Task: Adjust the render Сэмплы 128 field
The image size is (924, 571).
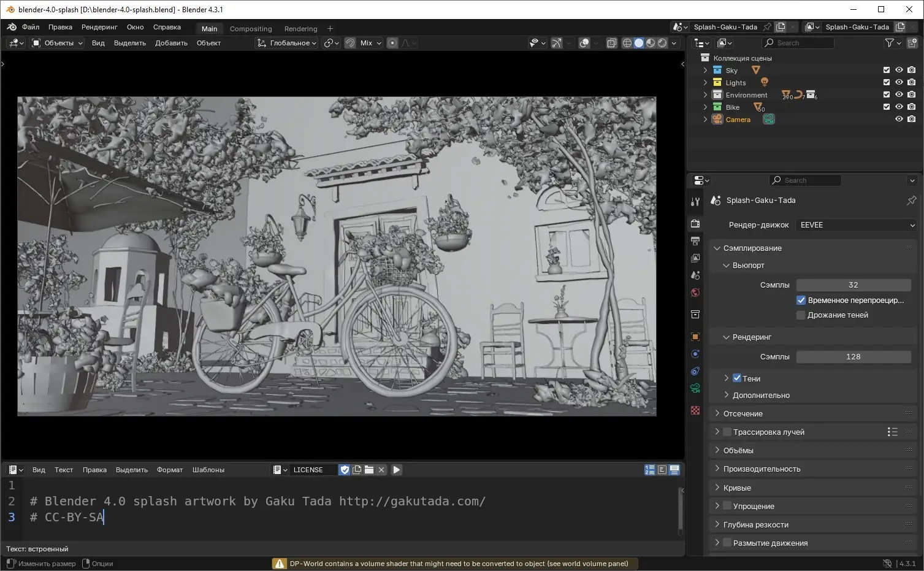Action: pyautogui.click(x=853, y=357)
